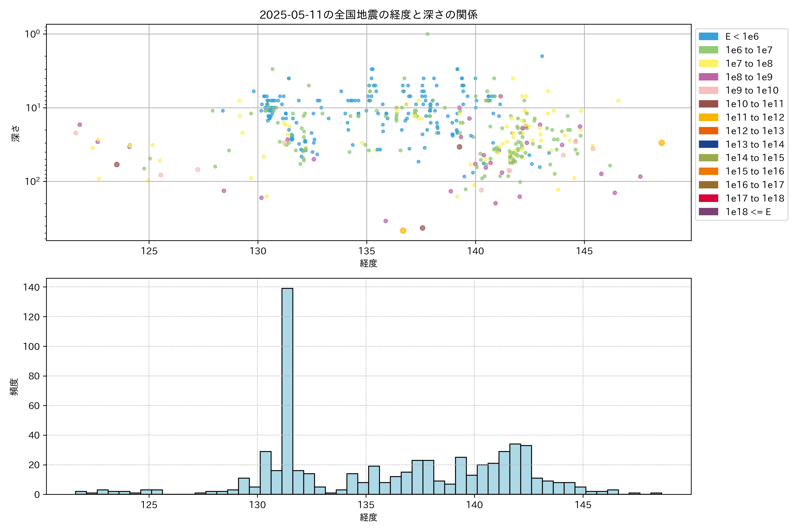
Task: Click the tallest histogram bar near 131
Action: point(287,390)
